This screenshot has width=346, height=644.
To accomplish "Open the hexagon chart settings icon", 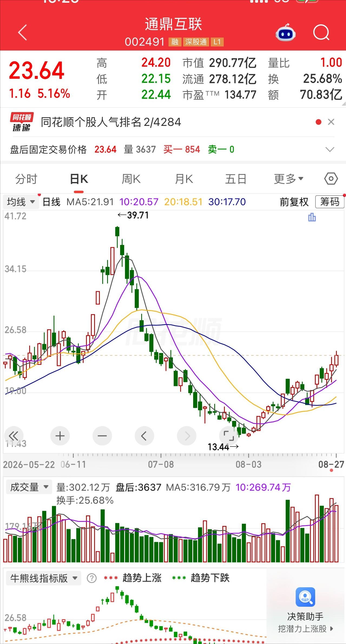I will tap(331, 179).
